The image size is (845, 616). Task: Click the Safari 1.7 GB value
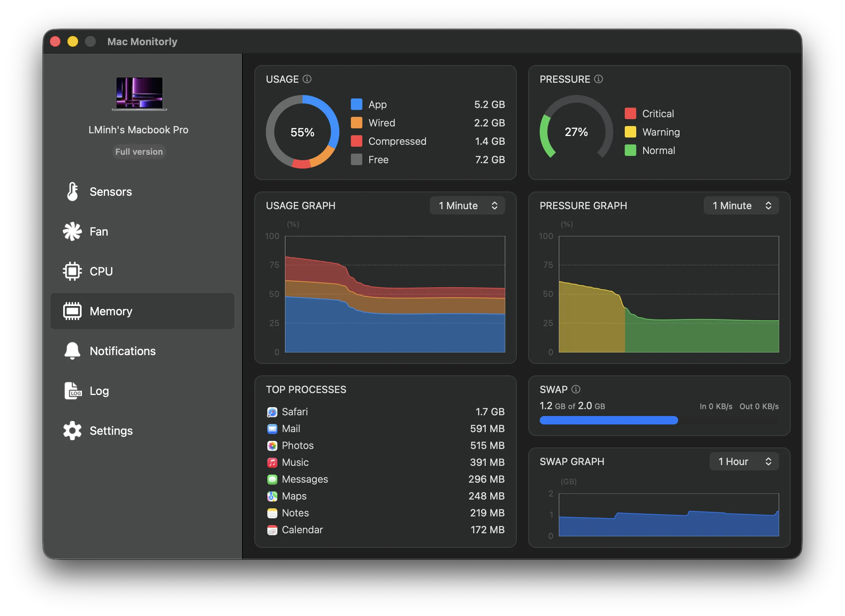(x=490, y=412)
